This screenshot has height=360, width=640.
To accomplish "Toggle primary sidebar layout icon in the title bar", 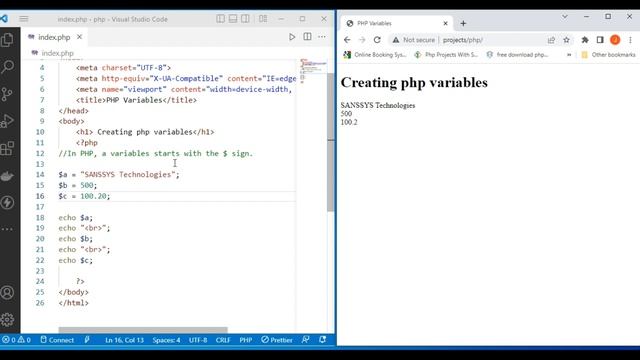I will coord(220,19).
